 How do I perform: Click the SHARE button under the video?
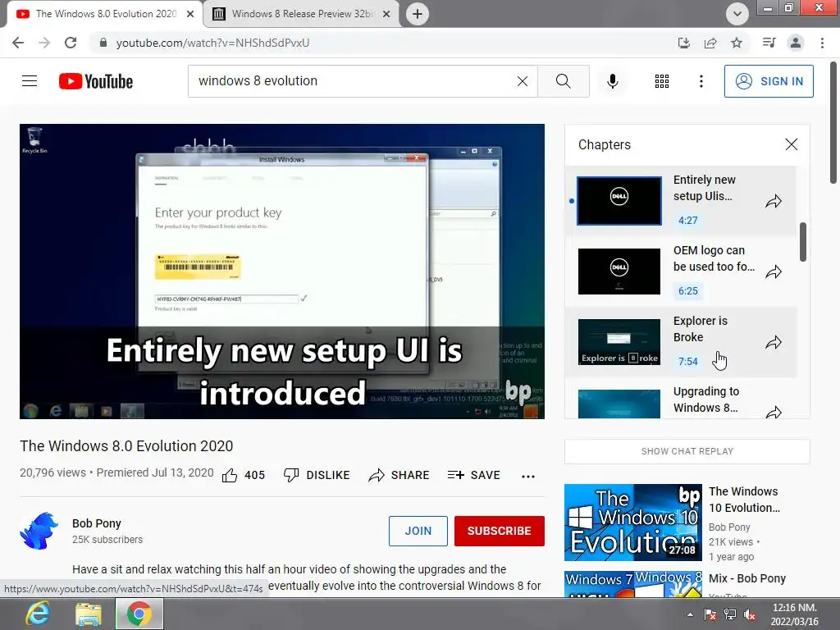399,475
